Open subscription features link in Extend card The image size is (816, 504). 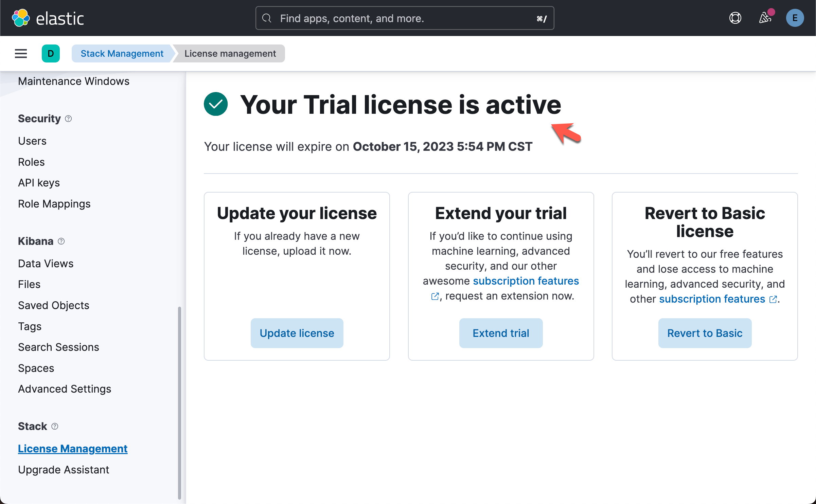click(x=526, y=281)
